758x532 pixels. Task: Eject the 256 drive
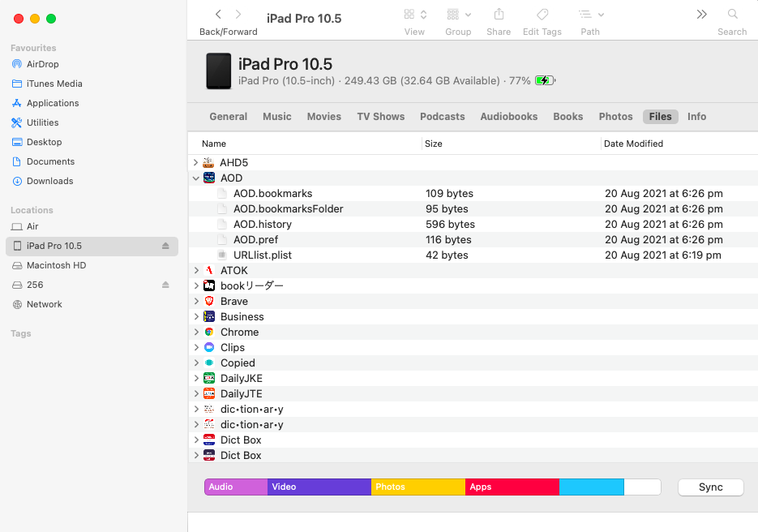tap(165, 285)
